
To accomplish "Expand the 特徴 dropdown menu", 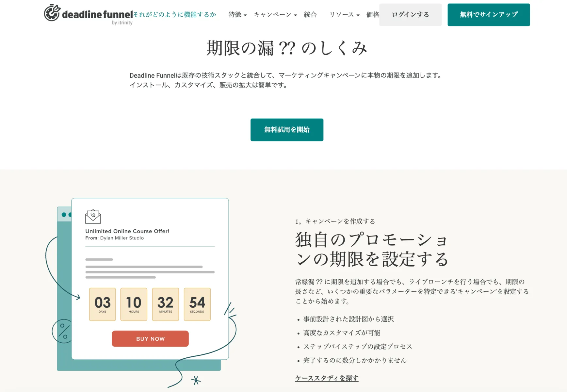I will (237, 15).
